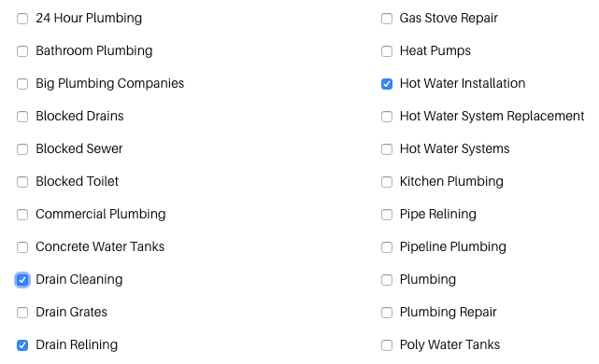Select the Heat Pumps checkbox

pyautogui.click(x=387, y=51)
